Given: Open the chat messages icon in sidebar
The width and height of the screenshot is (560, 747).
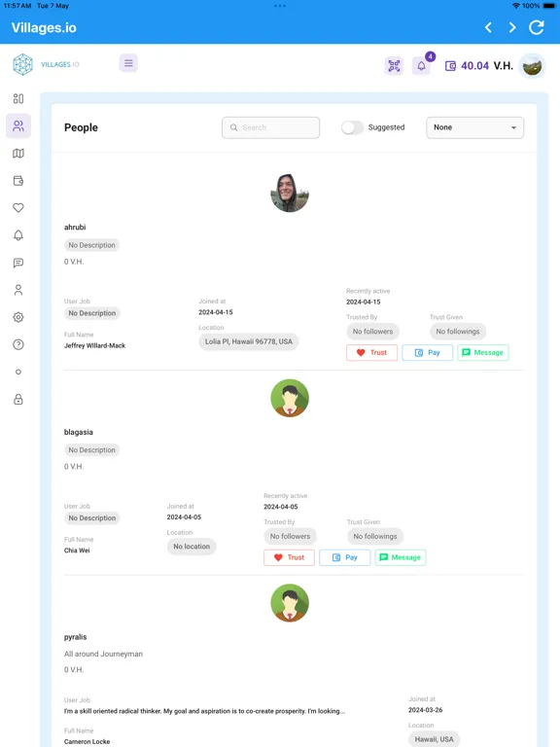Looking at the screenshot, I should [18, 263].
